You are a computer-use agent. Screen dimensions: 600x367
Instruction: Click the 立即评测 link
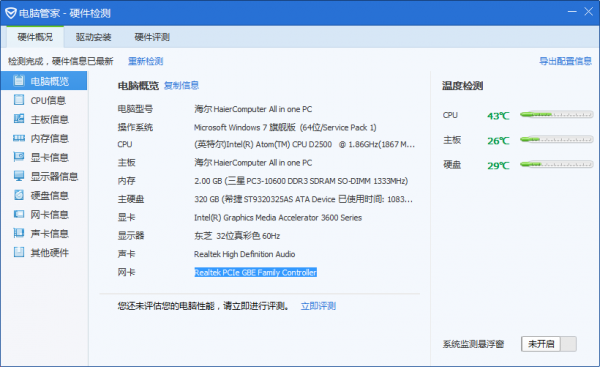tap(318, 306)
